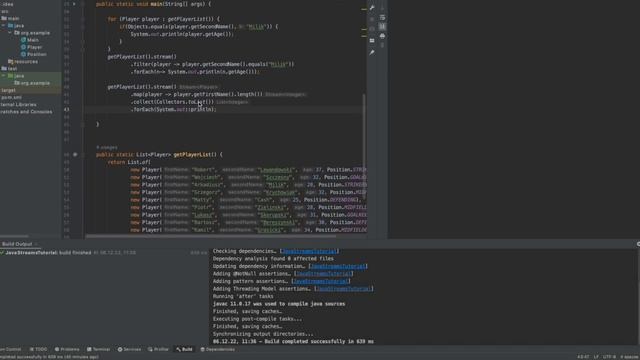640x360 pixels.
Task: Select Scratches and Consoles node
Action: 26,112
